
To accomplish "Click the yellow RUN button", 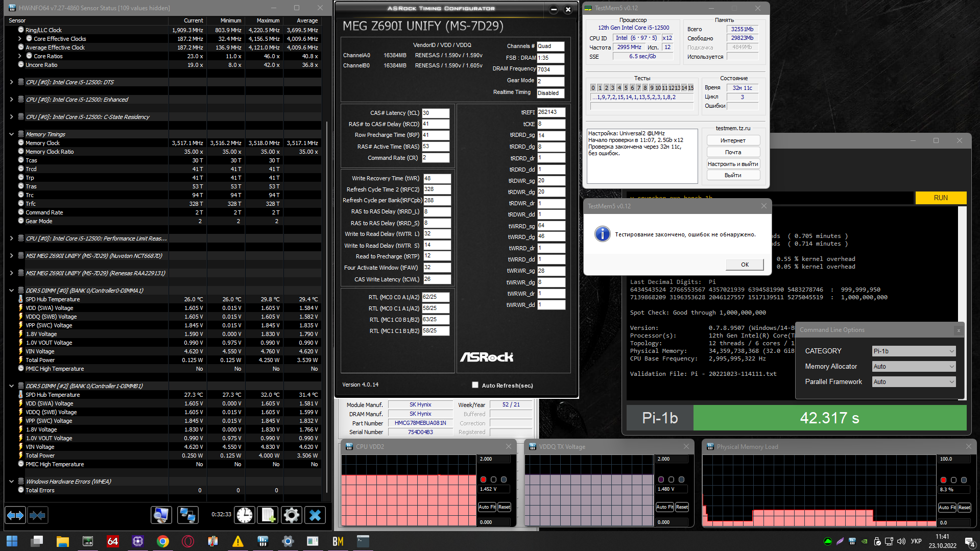I will point(941,198).
